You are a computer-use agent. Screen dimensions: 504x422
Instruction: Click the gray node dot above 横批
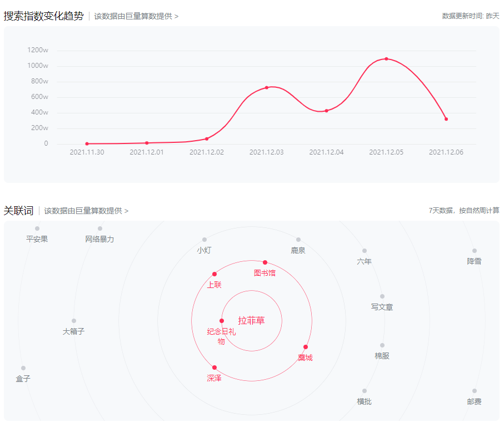[x=365, y=391]
